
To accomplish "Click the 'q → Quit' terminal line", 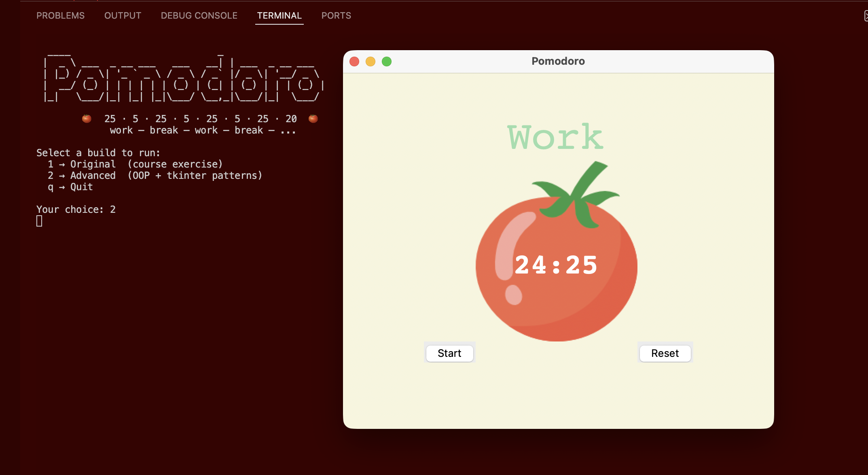I will (70, 187).
